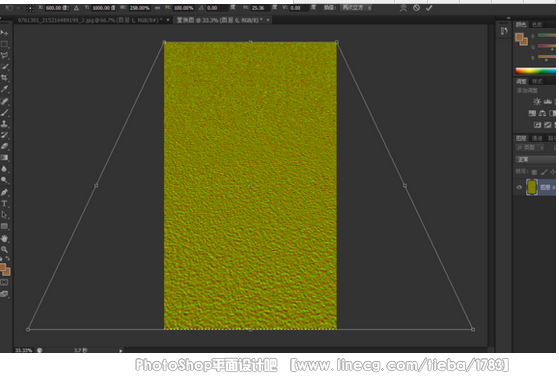Select the Eyedropper tool

(4, 89)
